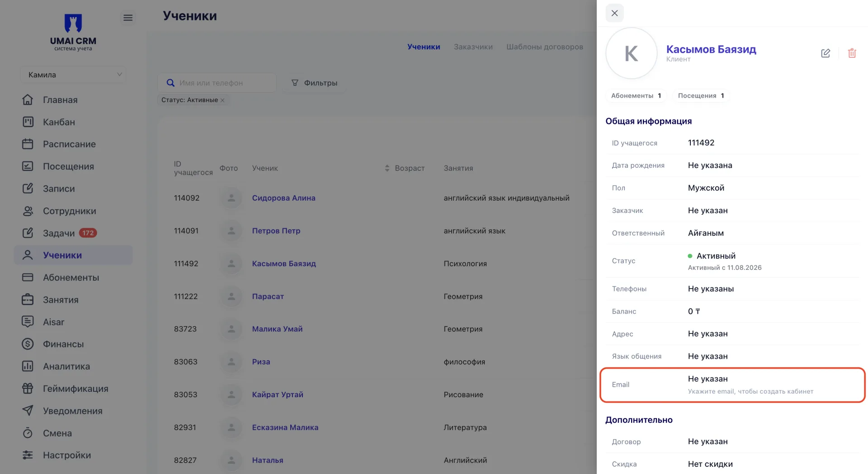Click the avatar icon of Сидорова Алина
This screenshot has width=868, height=474.
231,198
